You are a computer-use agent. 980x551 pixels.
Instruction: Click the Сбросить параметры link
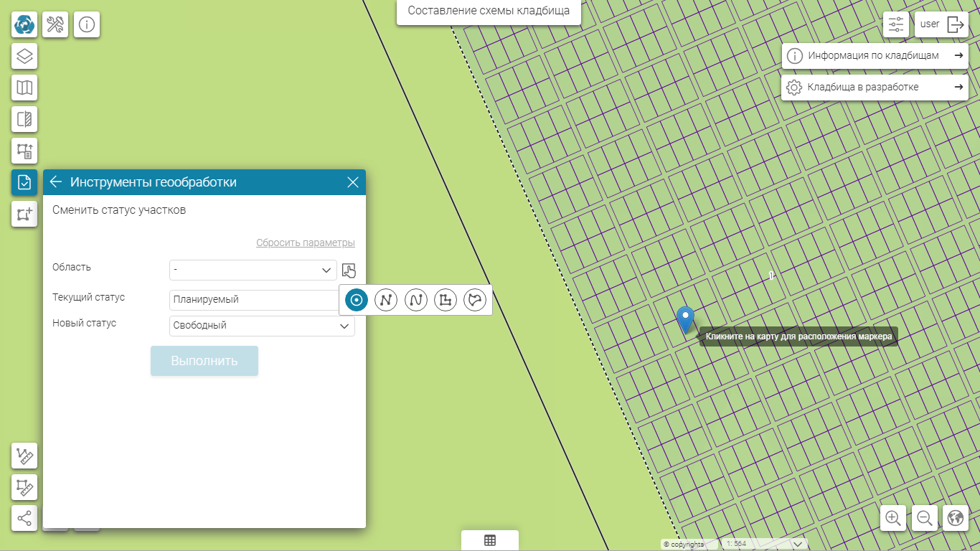[305, 242]
